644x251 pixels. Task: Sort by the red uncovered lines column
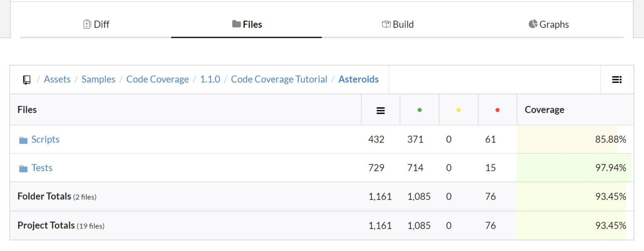[497, 109]
